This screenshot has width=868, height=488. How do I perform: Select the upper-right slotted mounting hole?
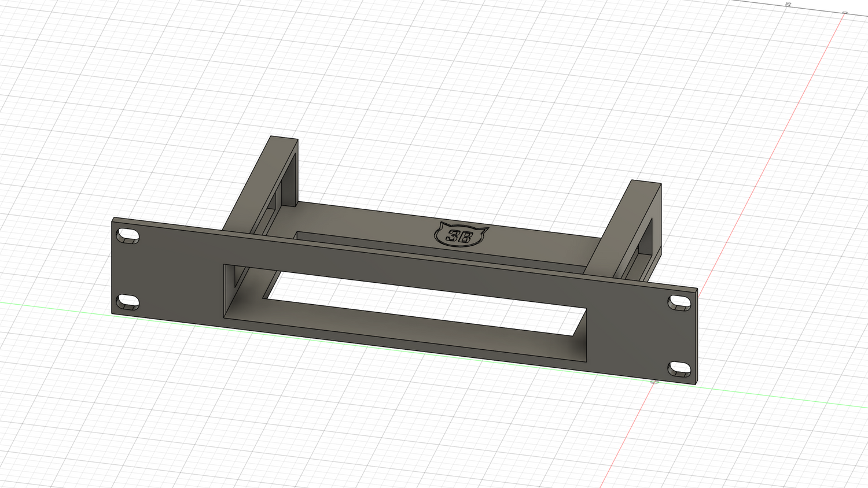(x=679, y=302)
